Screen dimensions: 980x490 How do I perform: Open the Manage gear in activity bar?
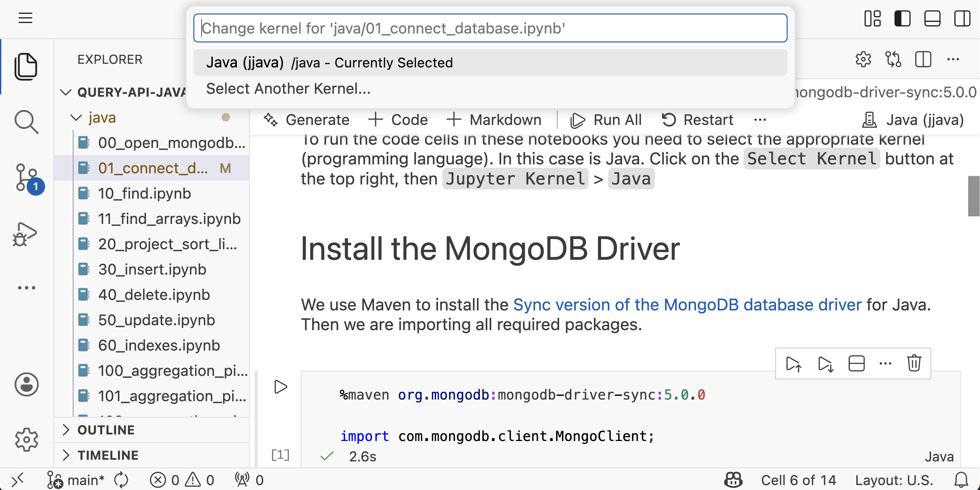coord(26,439)
